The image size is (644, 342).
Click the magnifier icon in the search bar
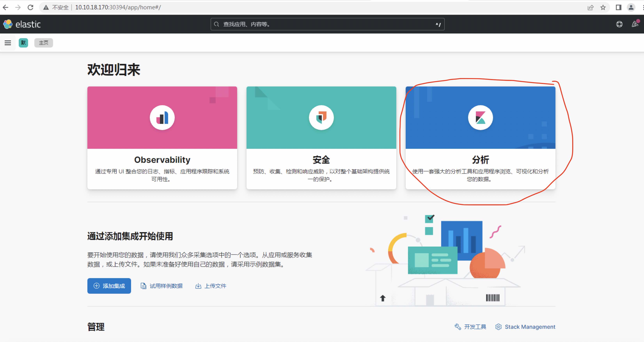point(216,24)
